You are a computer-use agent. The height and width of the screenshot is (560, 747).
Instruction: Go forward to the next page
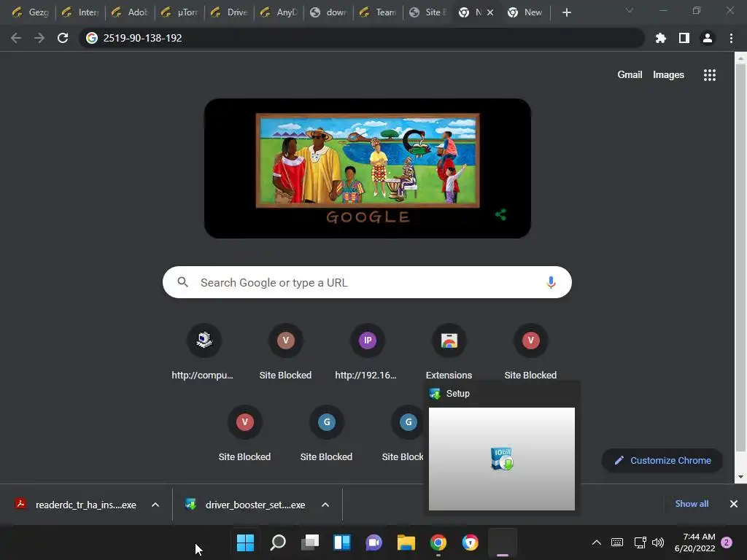[39, 38]
